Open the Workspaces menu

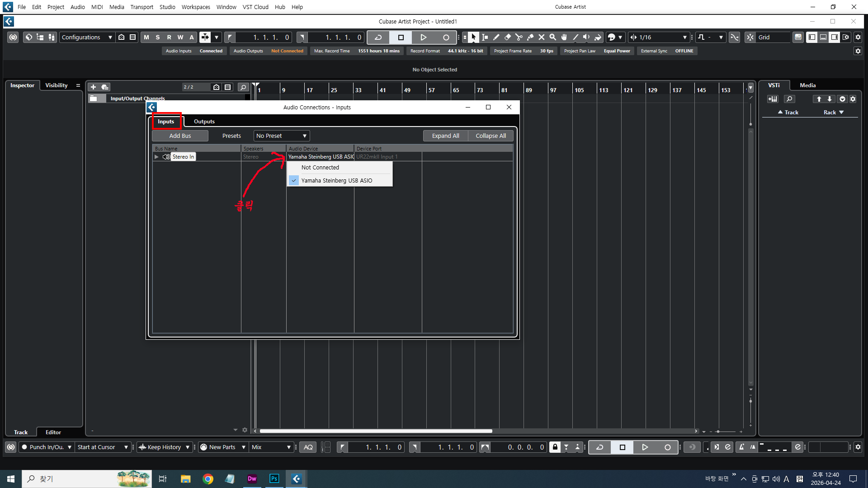[196, 7]
